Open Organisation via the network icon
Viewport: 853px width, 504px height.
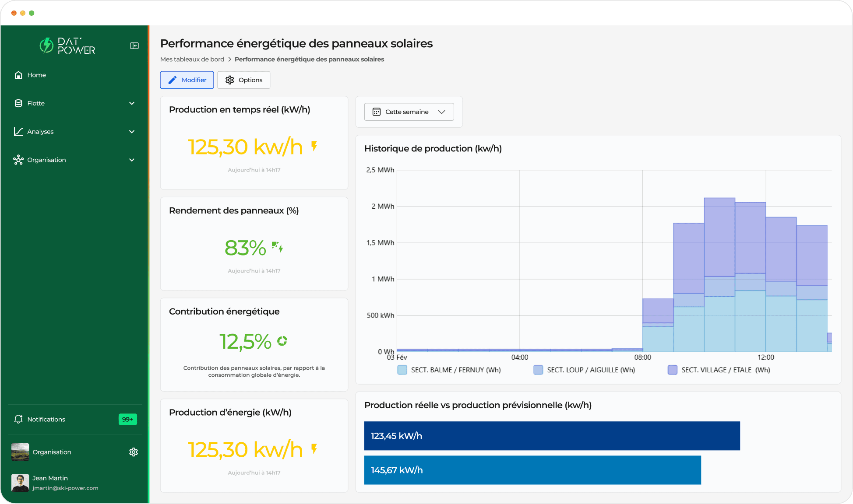tap(18, 160)
